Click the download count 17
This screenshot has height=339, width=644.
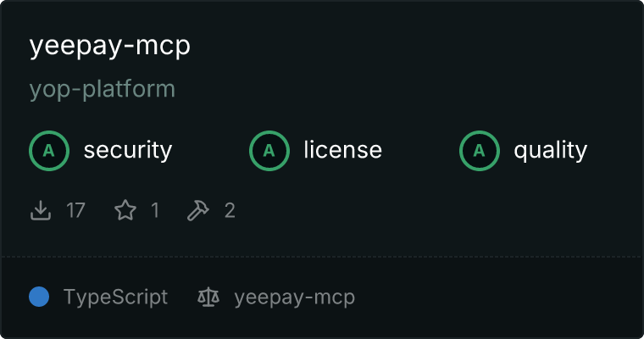76,210
